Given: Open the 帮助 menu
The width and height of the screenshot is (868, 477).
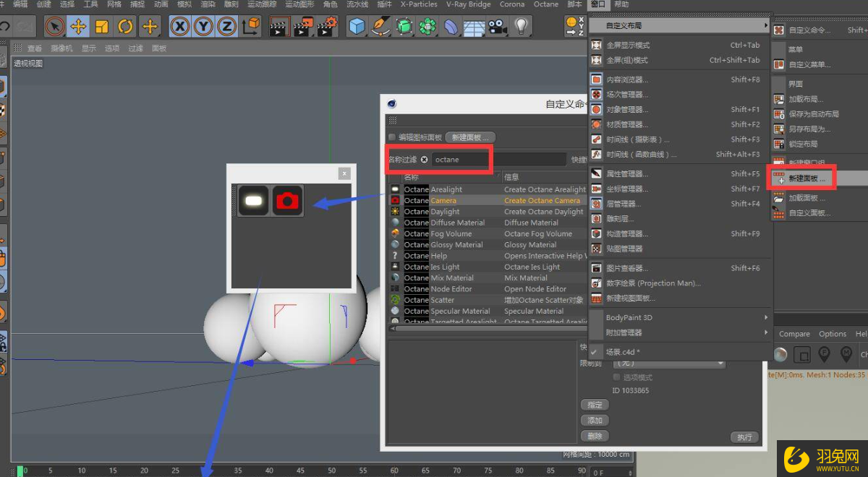Looking at the screenshot, I should point(621,4).
